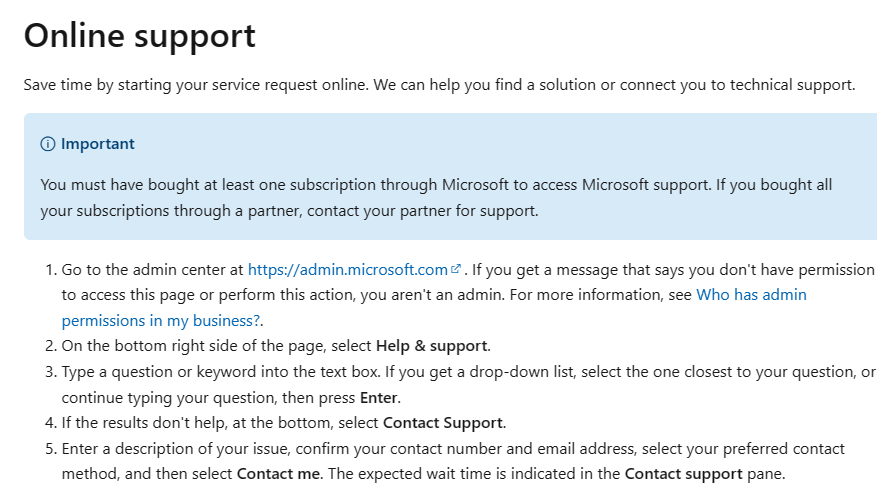Open the https://admin.microsoft.com link
Screen dimensions: 877x491
347,269
